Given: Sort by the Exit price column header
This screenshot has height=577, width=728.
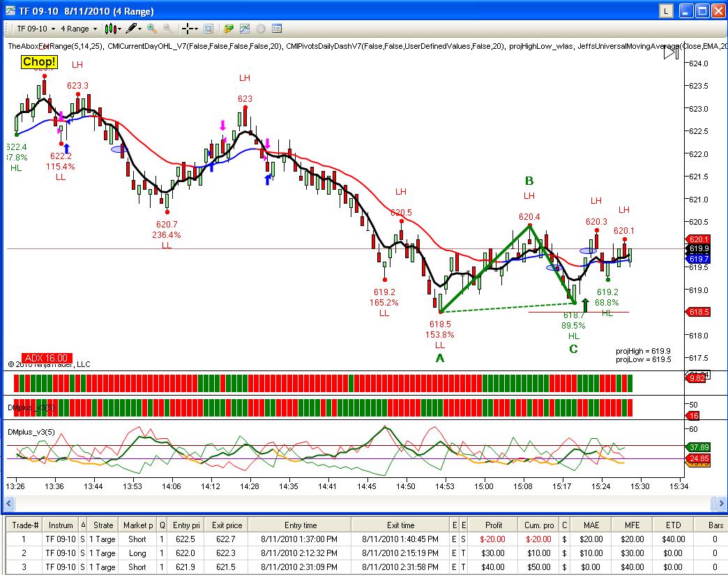Looking at the screenshot, I should (227, 525).
